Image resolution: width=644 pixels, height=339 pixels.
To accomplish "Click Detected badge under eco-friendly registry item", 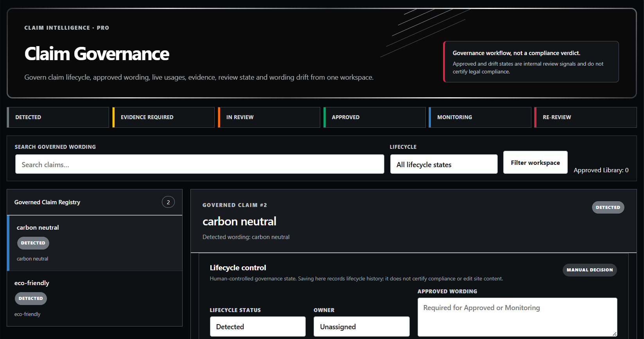I will (x=31, y=298).
